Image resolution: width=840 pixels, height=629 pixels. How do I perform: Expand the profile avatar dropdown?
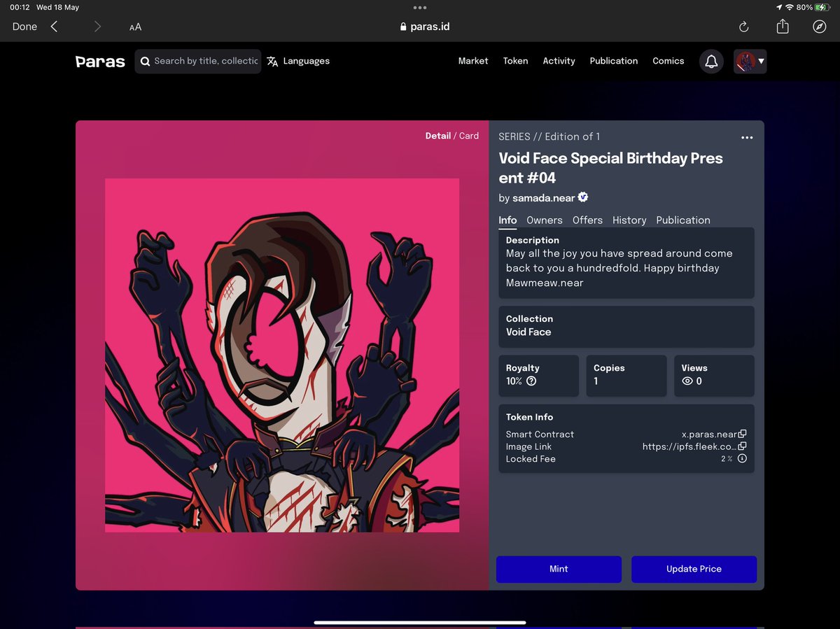750,62
